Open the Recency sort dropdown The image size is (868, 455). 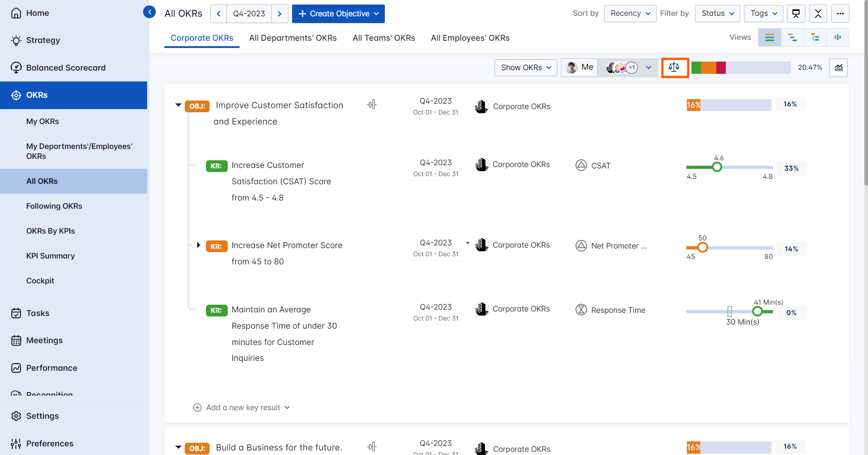pos(630,14)
